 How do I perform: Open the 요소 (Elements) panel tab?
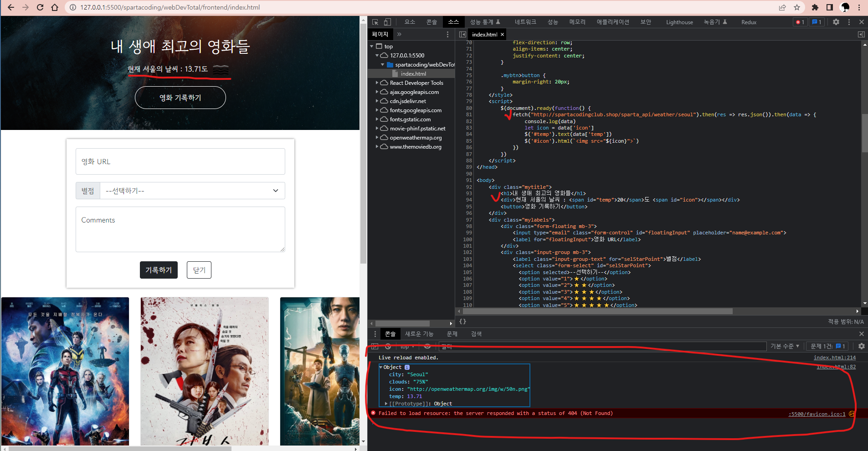pos(410,22)
